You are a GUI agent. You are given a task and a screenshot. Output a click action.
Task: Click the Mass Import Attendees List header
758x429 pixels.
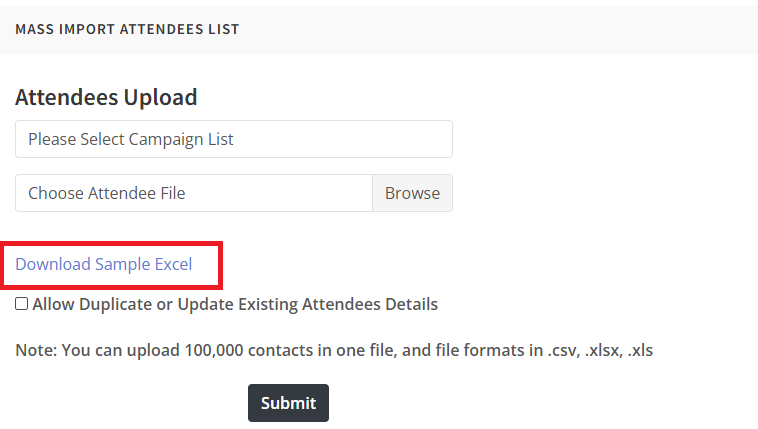[127, 29]
